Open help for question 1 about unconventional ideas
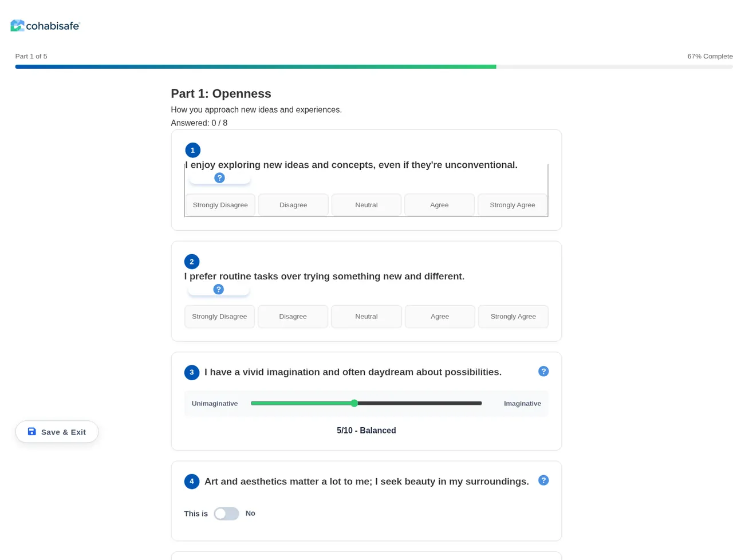The width and height of the screenshot is (733, 560). [219, 178]
